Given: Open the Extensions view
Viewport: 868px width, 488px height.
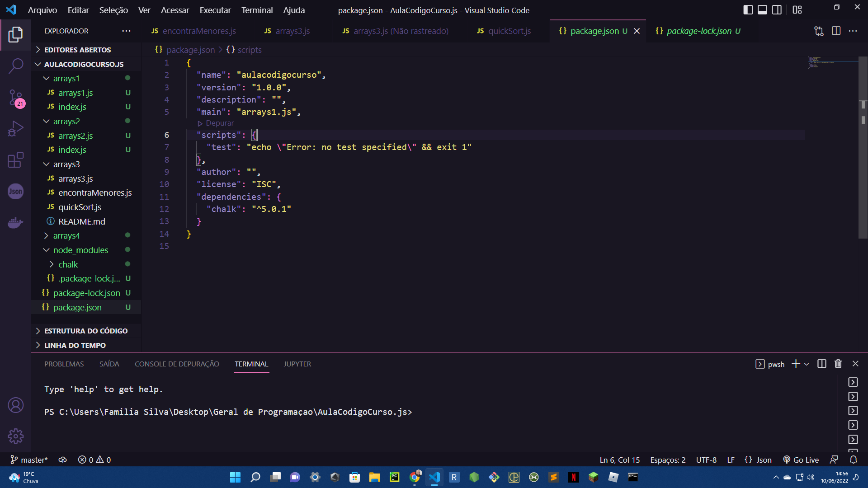Looking at the screenshot, I should click(x=15, y=160).
